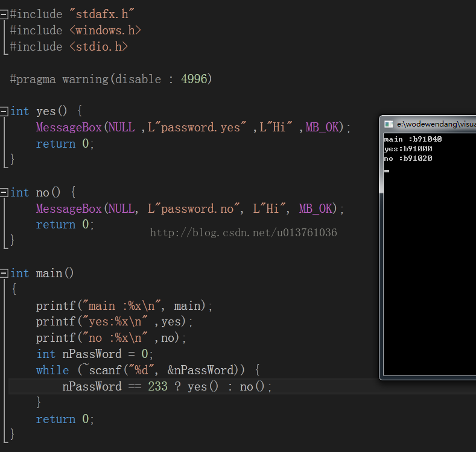Click console output line 'yes:b91000'

coord(408,149)
